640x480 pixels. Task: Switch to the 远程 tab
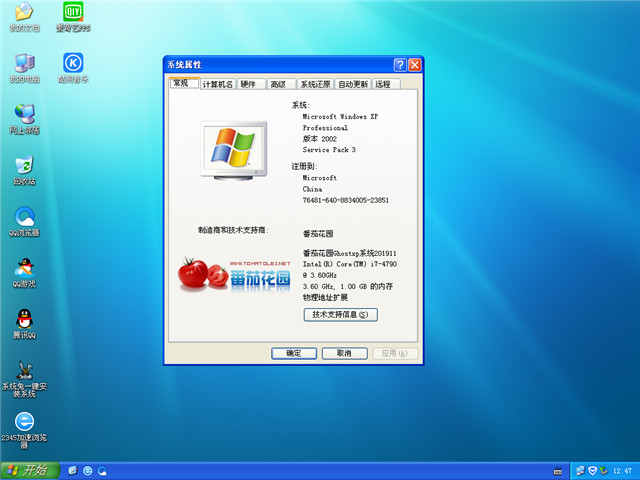pyautogui.click(x=386, y=84)
